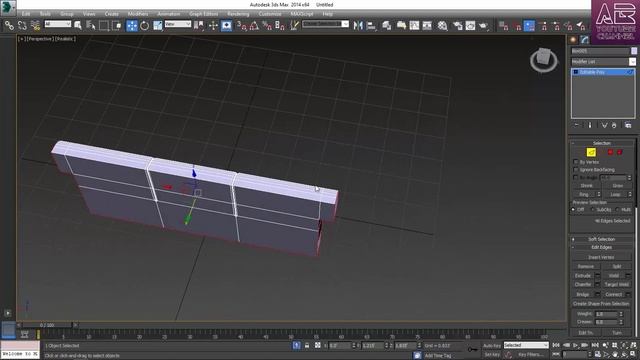This screenshot has height=360, width=640.
Task: Select the Multi preview selection radio
Action: (618, 209)
